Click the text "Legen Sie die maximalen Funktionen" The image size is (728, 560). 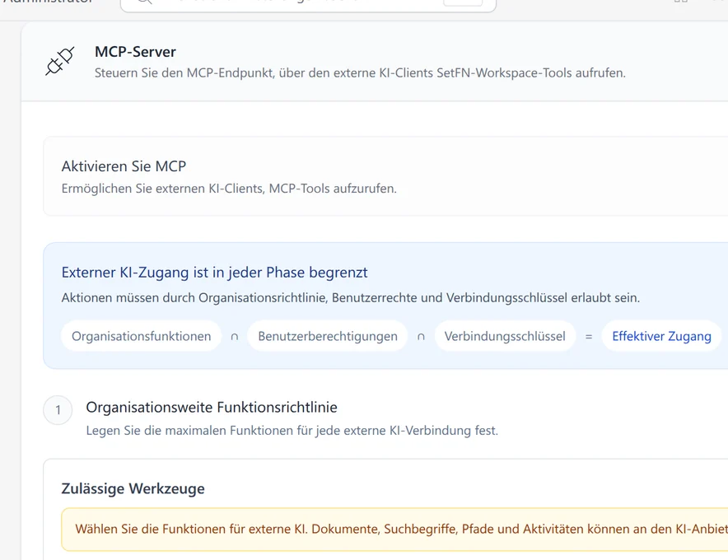292,431
